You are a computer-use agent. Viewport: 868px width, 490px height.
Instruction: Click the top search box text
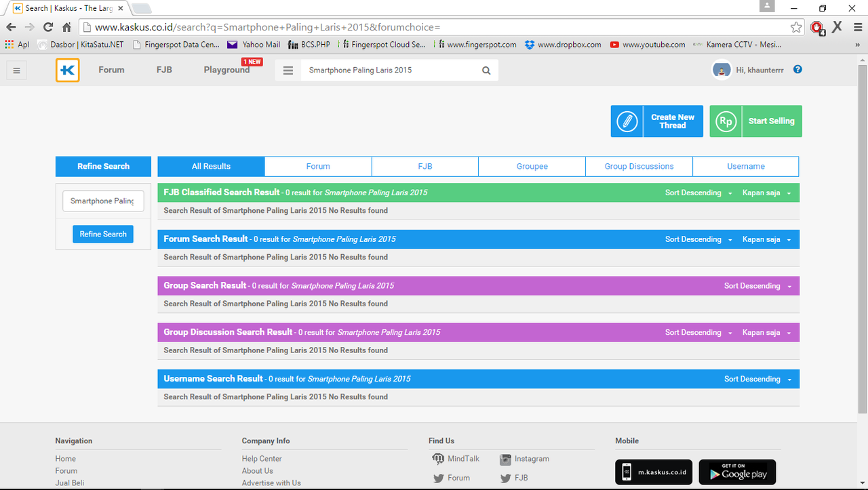(x=360, y=70)
